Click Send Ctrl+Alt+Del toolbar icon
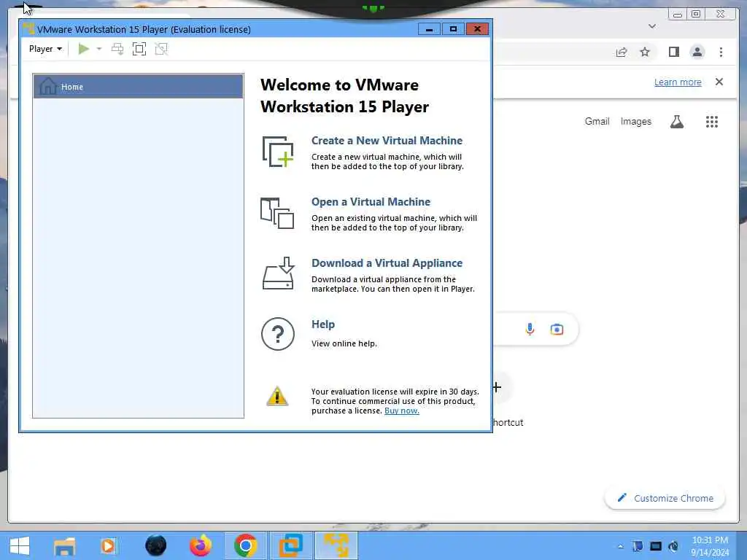This screenshot has width=747, height=560. tap(117, 49)
